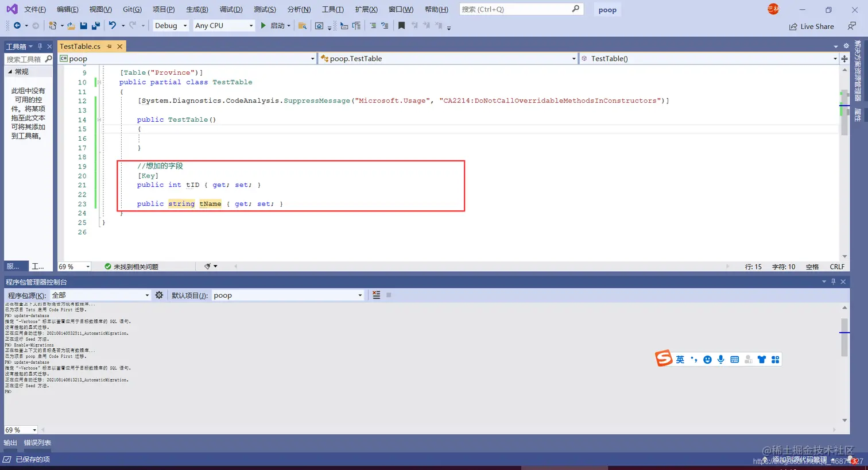Switch to the 错误列表 error list tab

coord(37,442)
